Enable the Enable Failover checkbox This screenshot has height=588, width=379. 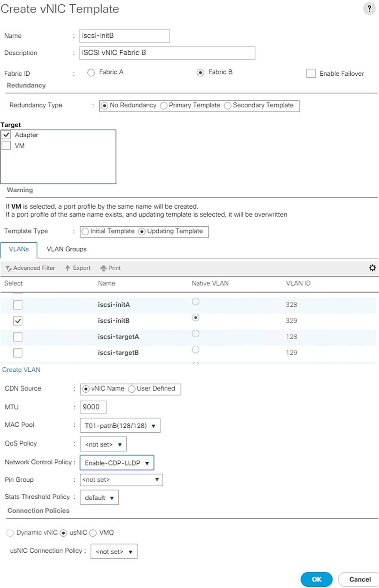(311, 74)
